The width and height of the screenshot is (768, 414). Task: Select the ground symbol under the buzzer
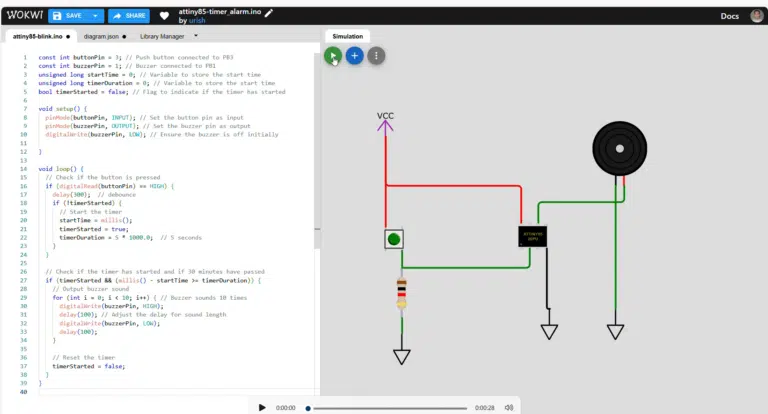[615, 332]
